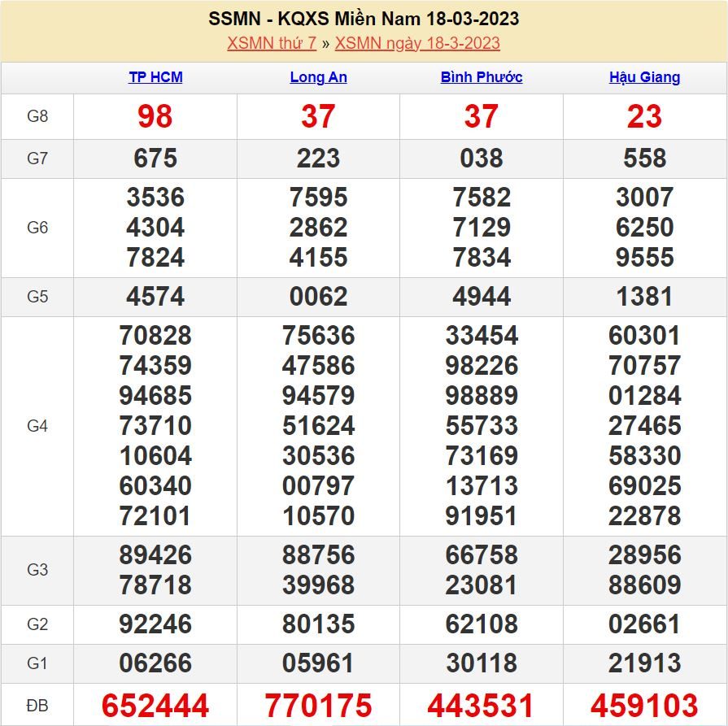Click the G4 number 72101

pos(155,515)
